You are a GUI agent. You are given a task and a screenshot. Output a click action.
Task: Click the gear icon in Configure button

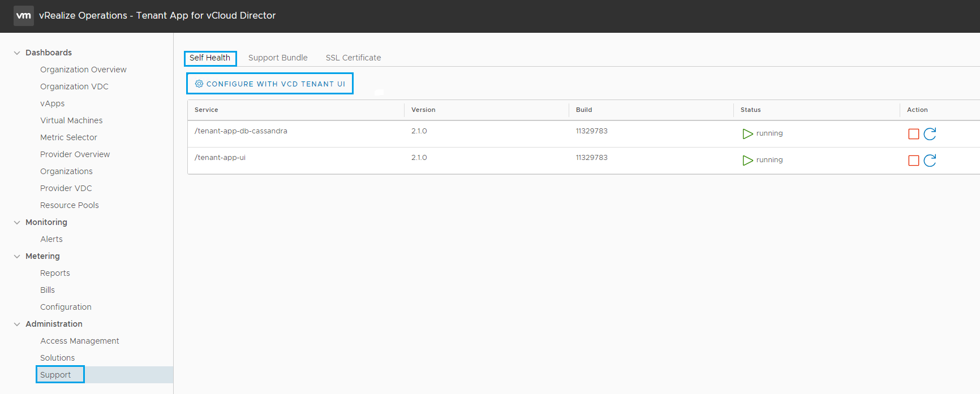(x=199, y=84)
